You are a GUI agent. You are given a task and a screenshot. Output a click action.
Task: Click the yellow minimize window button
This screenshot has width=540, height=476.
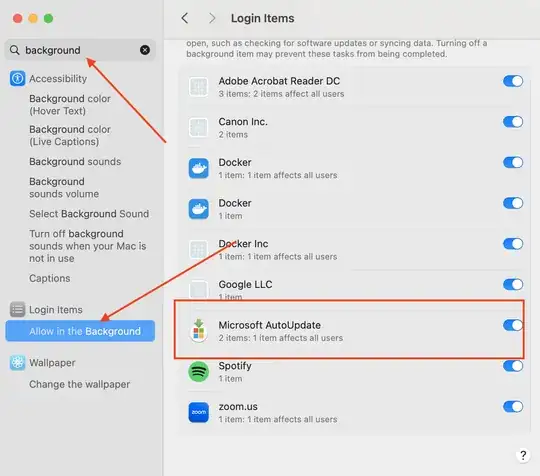point(33,18)
